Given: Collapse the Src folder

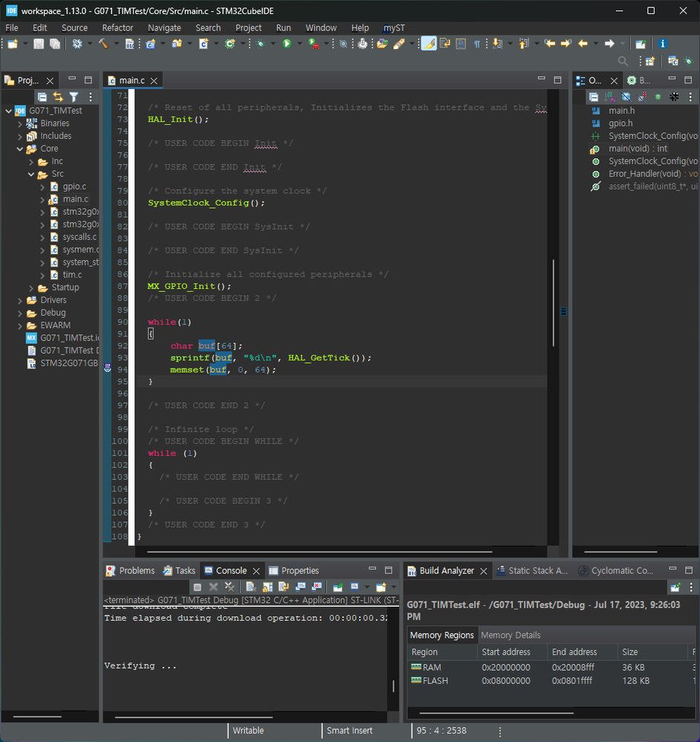Looking at the screenshot, I should 31,174.
